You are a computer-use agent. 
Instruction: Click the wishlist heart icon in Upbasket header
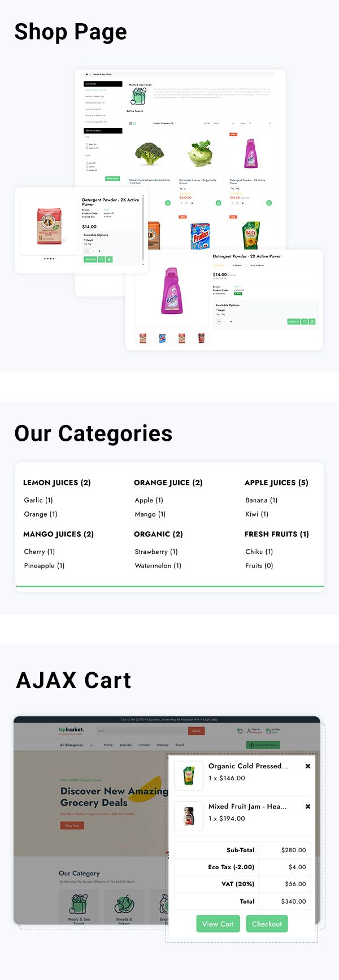pyautogui.click(x=240, y=730)
